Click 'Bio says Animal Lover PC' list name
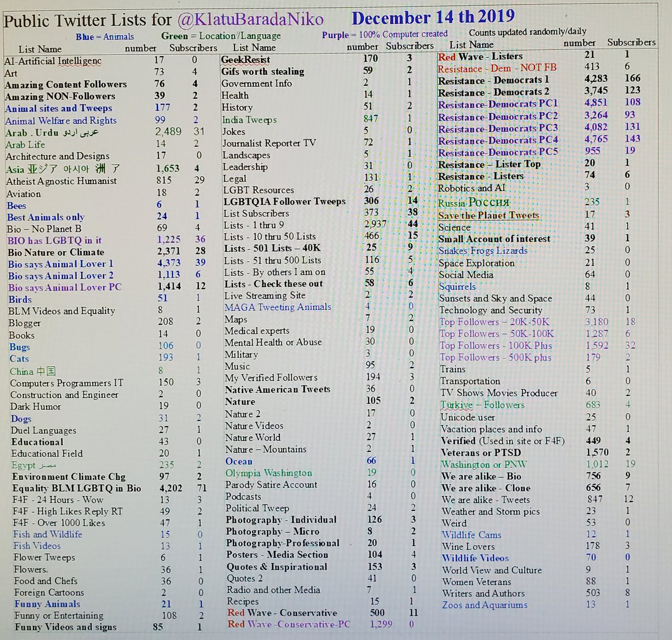Viewport: 672px width, 640px height. tap(64, 287)
